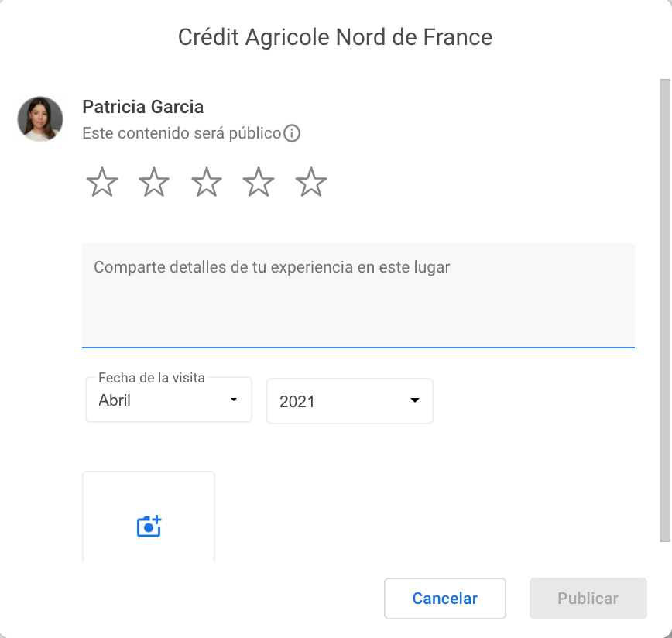This screenshot has height=638, width=672.
Task: Open the 2021 year dropdown
Action: [350, 401]
